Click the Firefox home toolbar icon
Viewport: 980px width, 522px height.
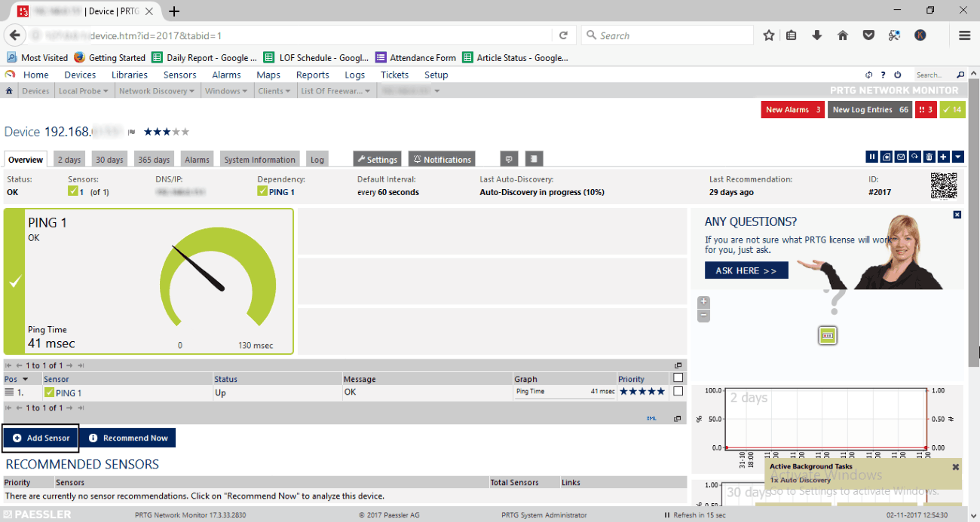pyautogui.click(x=843, y=35)
